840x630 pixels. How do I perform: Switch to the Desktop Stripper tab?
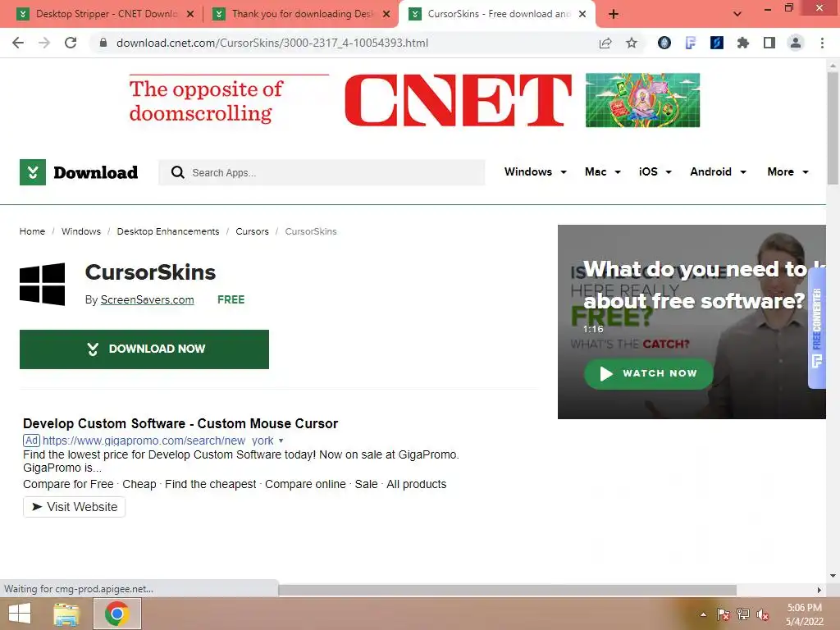(106, 14)
